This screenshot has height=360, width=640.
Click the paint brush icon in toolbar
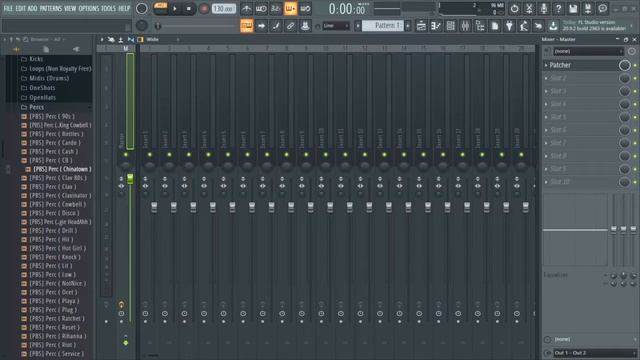[276, 26]
